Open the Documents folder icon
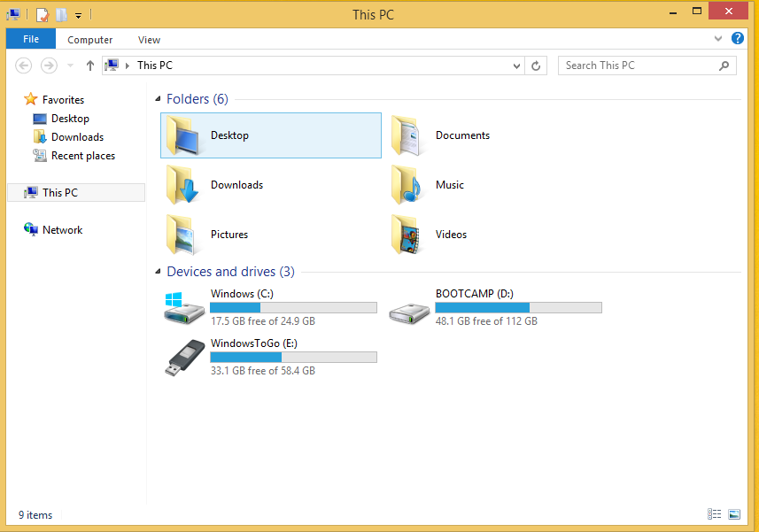The width and height of the screenshot is (759, 532). pos(407,136)
